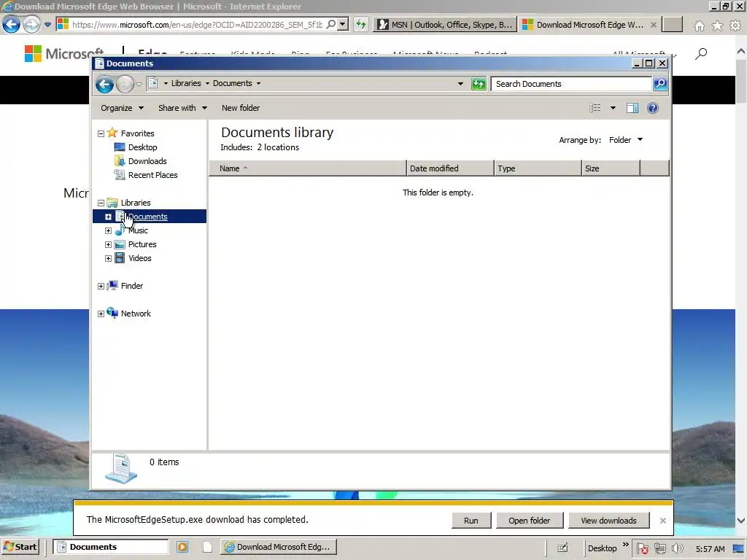Image resolution: width=747 pixels, height=560 pixels.
Task: Open the view options dropdown arrow
Action: (613, 108)
